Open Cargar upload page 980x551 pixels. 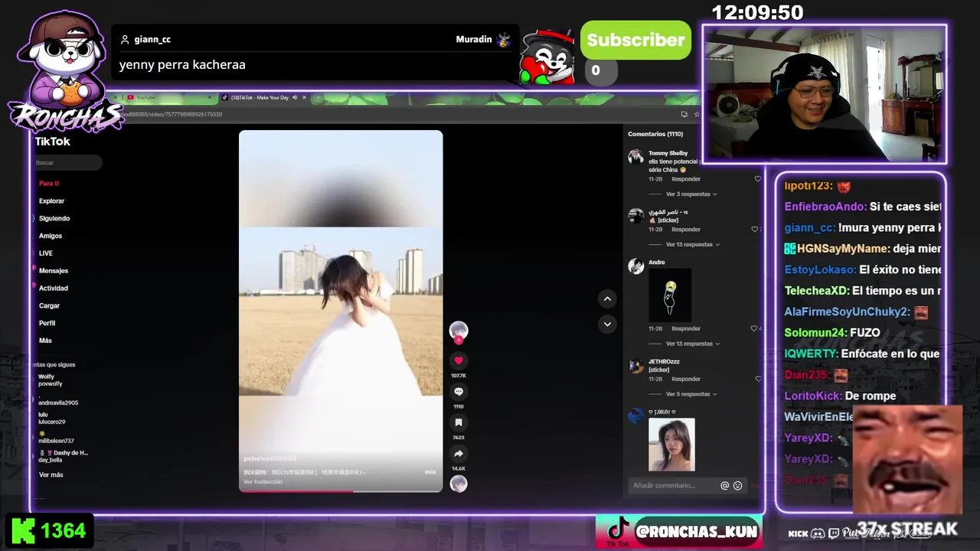(49, 306)
